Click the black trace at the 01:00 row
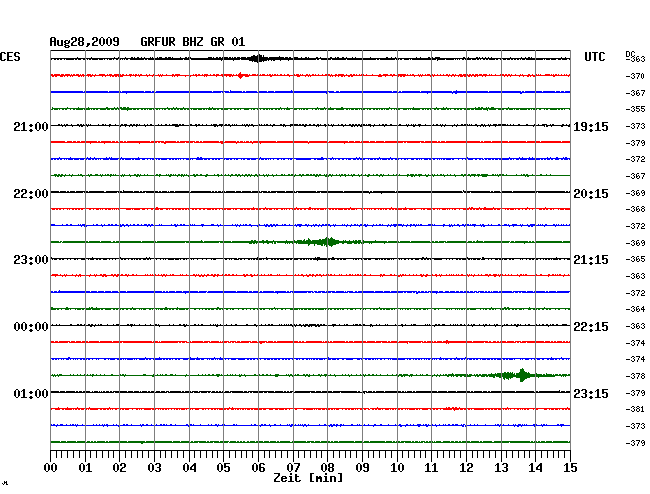The width and height of the screenshot is (650, 494). click(x=310, y=392)
